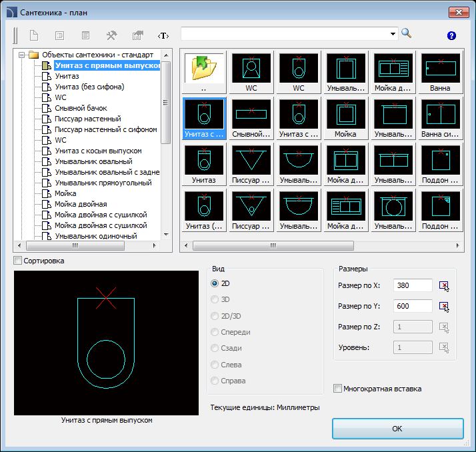Click the Размер по Z input field
476x452 pixels.
tap(413, 327)
